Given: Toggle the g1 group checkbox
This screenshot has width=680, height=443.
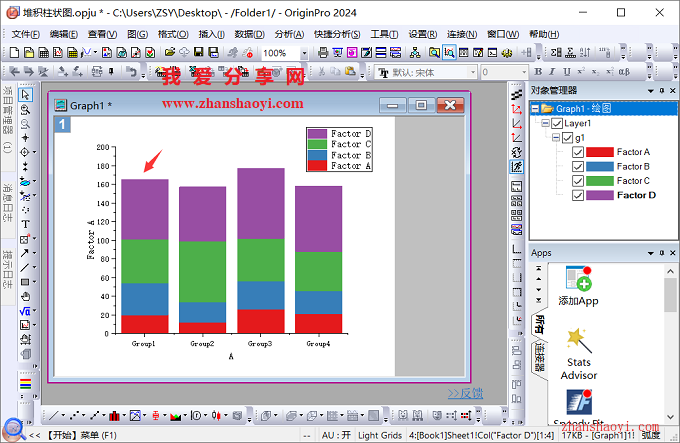Looking at the screenshot, I should coord(568,138).
